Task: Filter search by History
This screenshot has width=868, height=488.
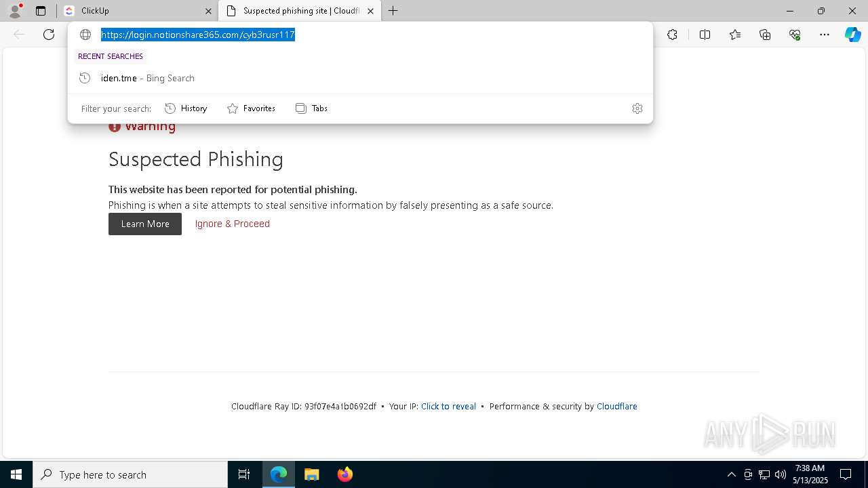Action: coord(186,108)
